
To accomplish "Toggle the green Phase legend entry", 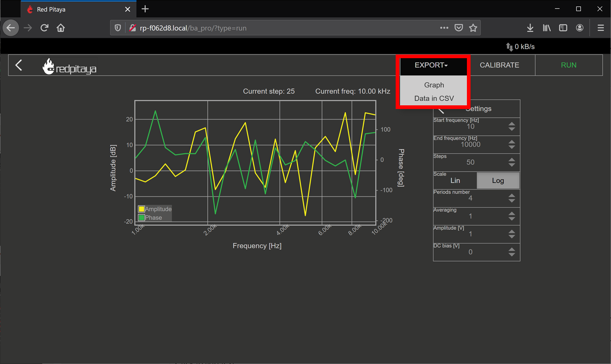I will pos(150,218).
